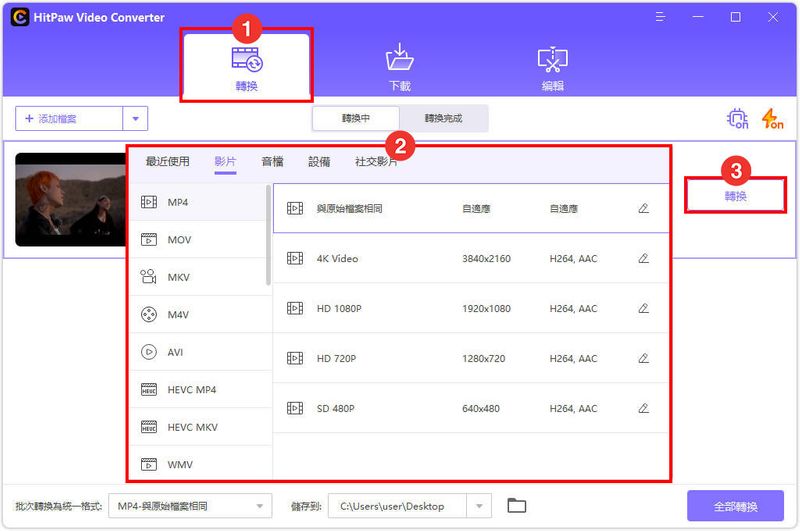
Task: Open the Convert (轉換) main tab
Action: pos(246,65)
